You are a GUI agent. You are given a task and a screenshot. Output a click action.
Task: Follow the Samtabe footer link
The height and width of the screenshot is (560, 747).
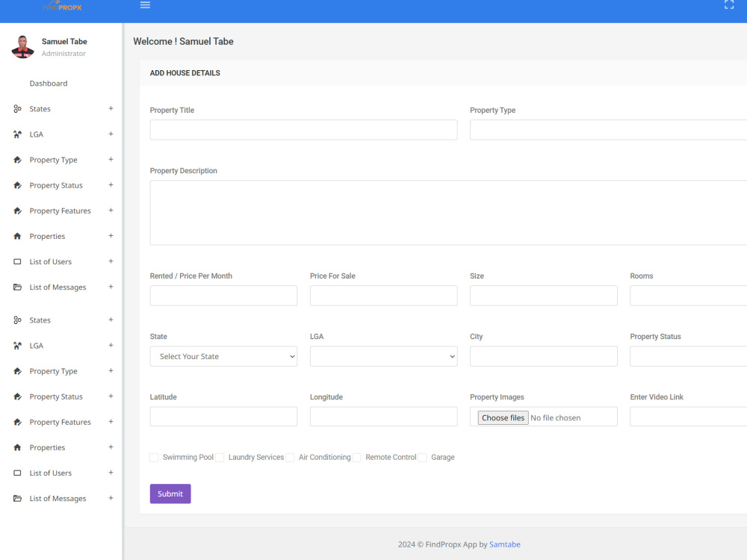click(x=504, y=544)
